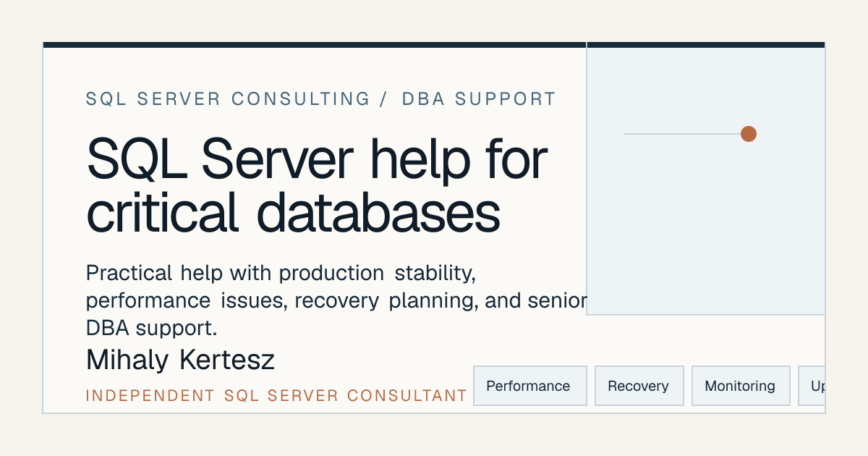Click the 'DBA SUPPORT' label

coord(479,99)
